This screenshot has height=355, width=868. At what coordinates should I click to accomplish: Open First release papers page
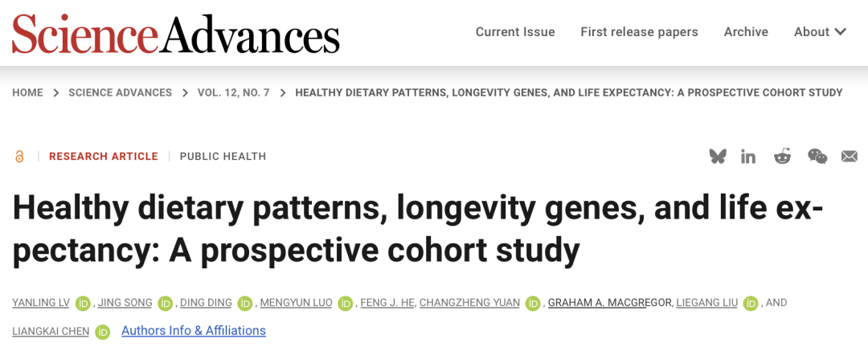(x=639, y=32)
